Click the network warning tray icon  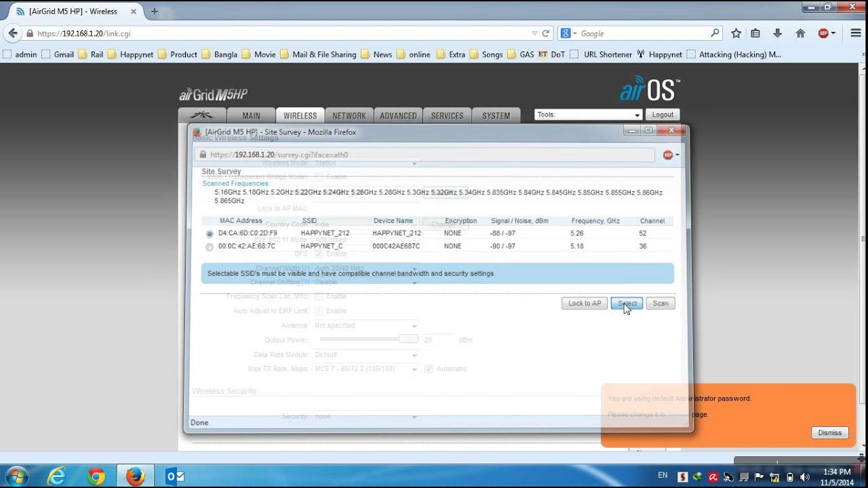pyautogui.click(x=774, y=476)
